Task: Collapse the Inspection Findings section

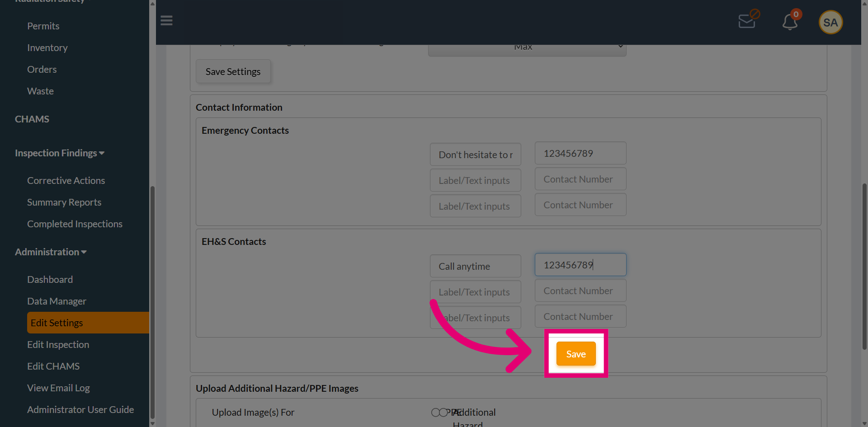Action: tap(60, 153)
